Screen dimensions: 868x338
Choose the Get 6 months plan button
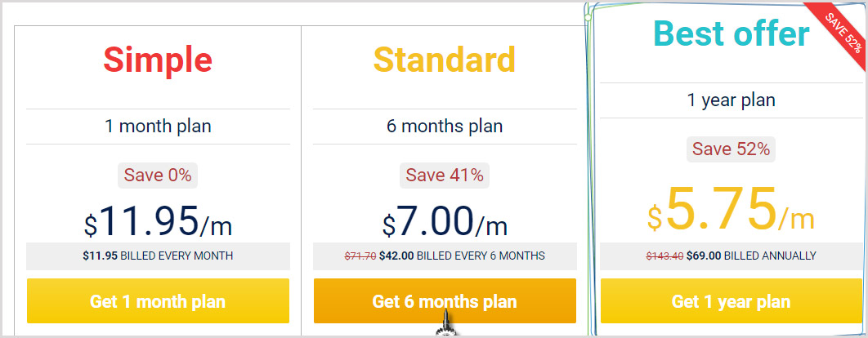click(x=445, y=301)
